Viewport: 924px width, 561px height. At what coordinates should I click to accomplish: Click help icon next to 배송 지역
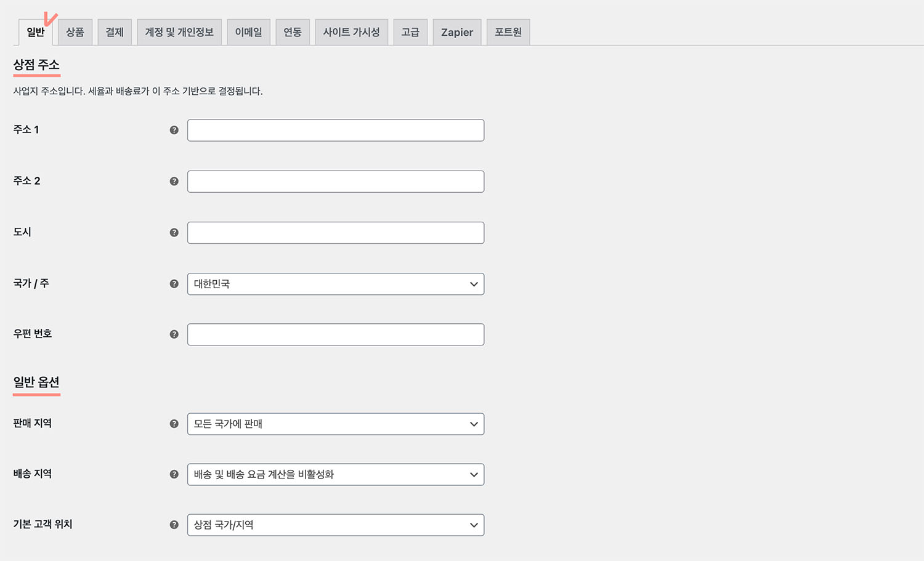click(x=174, y=474)
